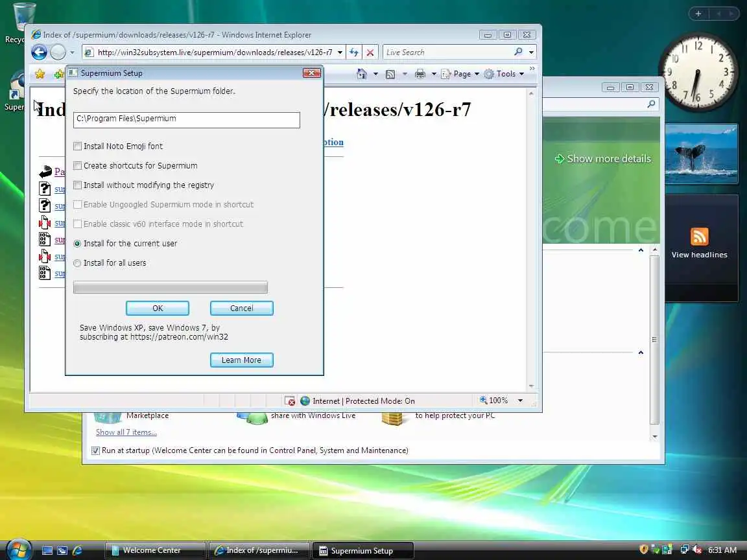Click IE page scrollbar down arrow
747x560 pixels.
(531, 386)
